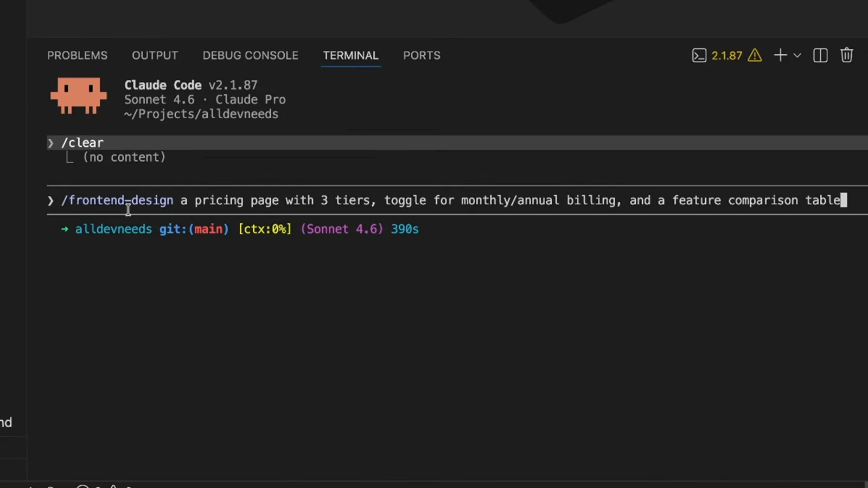Select the DEBUG CONSOLE tab

tap(250, 55)
